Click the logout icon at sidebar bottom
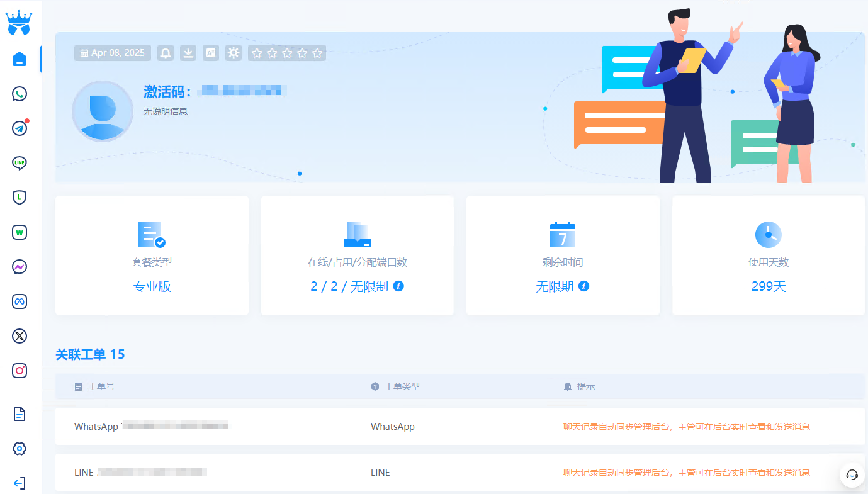This screenshot has width=868, height=494. (x=20, y=483)
